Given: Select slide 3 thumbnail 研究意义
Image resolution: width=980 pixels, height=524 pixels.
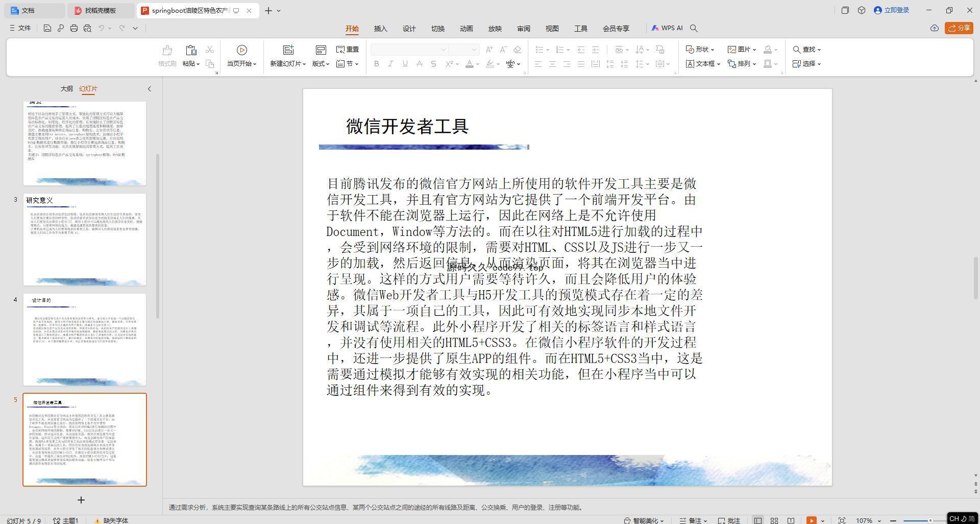Looking at the screenshot, I should click(85, 240).
